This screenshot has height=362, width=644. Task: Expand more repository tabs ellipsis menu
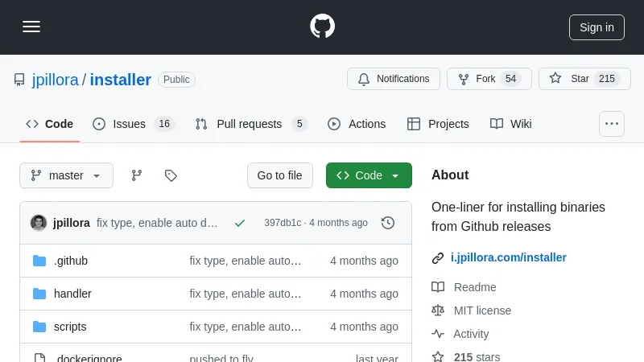tap(612, 124)
